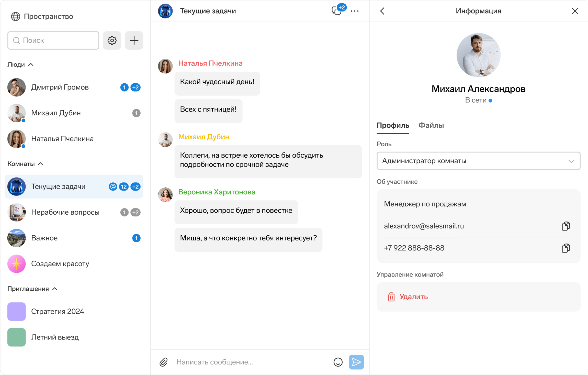Viewport: 588px width, 375px height.
Task: Send message with the blue arrow button
Action: [x=356, y=362]
